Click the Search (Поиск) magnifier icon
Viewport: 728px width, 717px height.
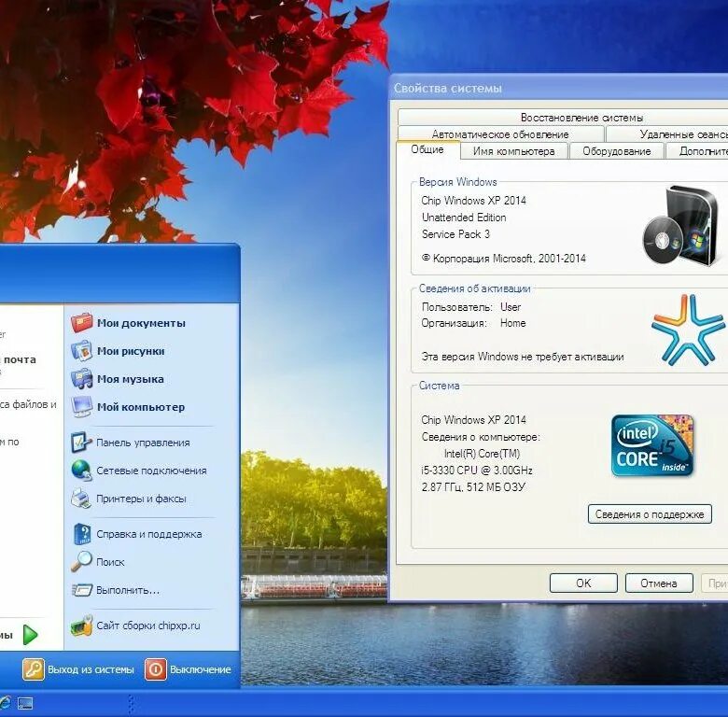[x=82, y=561]
